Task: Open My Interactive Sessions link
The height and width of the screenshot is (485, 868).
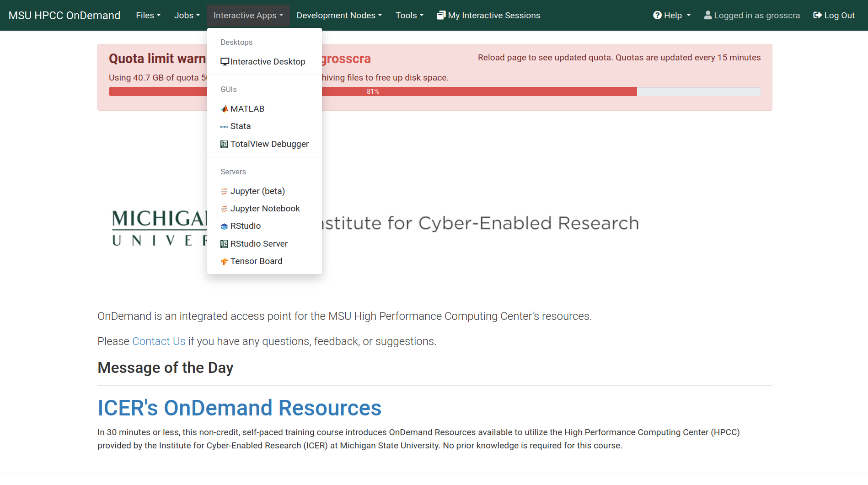Action: pyautogui.click(x=488, y=15)
